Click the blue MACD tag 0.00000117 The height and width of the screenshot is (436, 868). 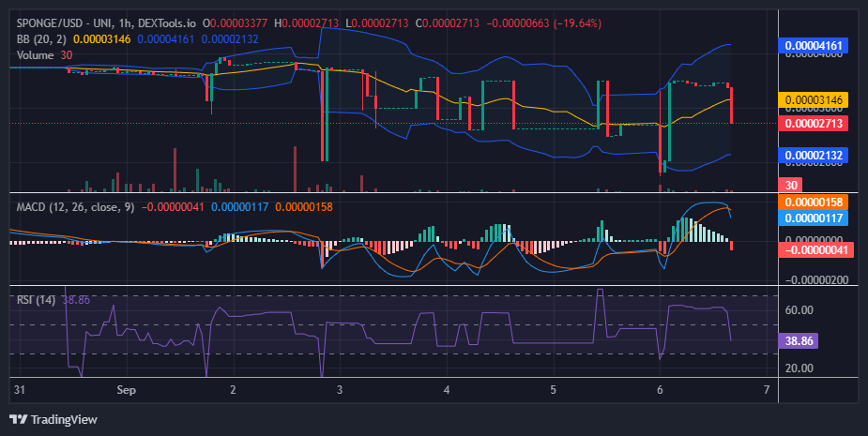click(x=814, y=218)
